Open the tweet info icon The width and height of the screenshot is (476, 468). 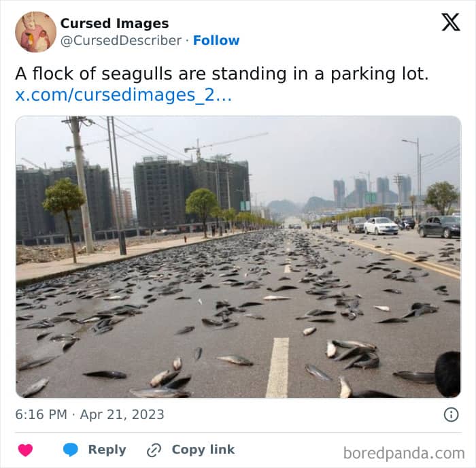click(451, 414)
